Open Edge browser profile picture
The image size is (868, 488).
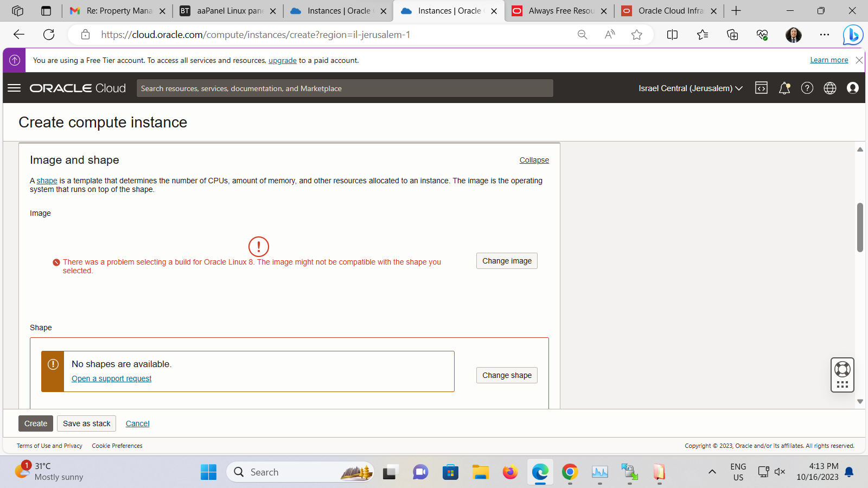tap(794, 35)
